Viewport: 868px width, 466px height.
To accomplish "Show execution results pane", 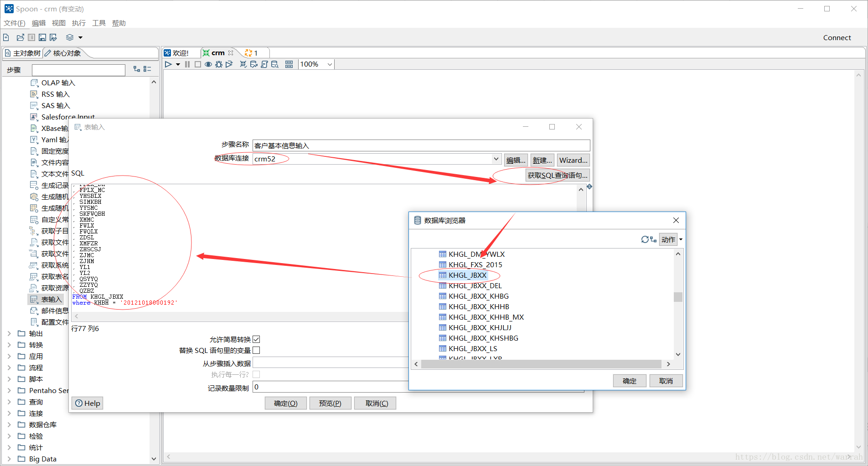I will tap(289, 64).
